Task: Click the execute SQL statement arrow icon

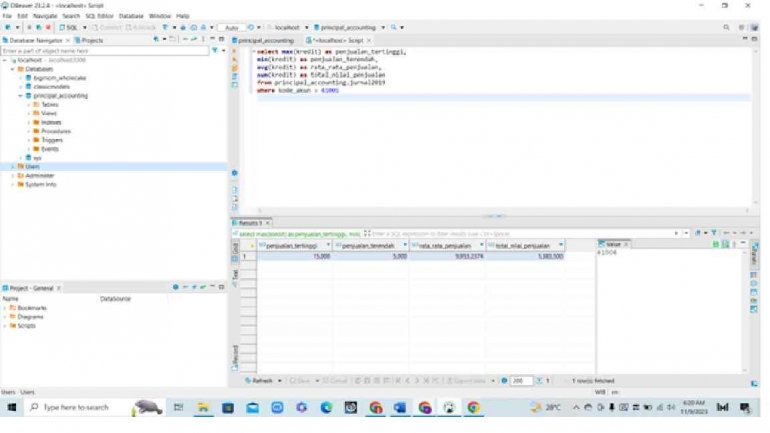Action: (x=234, y=51)
